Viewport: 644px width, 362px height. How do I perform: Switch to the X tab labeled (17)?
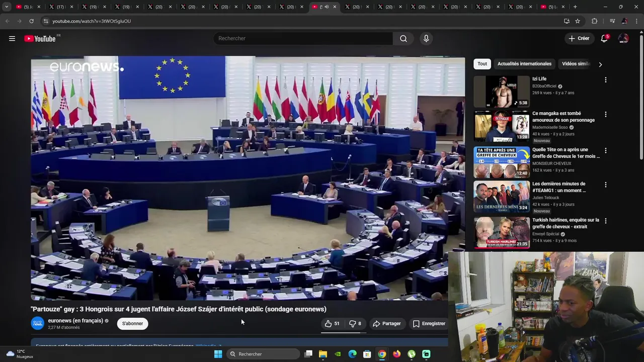tap(60, 7)
